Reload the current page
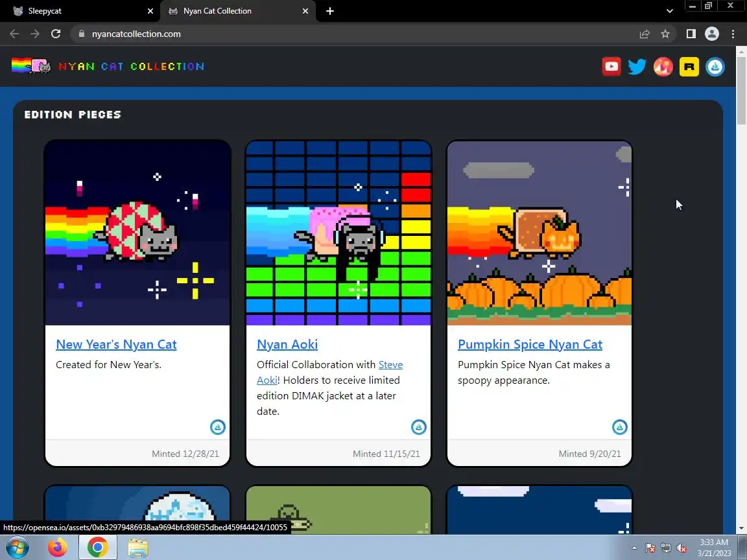Viewport: 747px width, 560px height. click(56, 34)
